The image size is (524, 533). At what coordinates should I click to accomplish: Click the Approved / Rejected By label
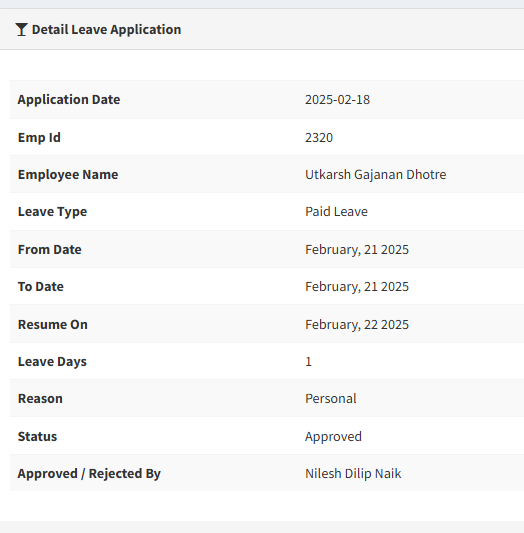click(89, 474)
